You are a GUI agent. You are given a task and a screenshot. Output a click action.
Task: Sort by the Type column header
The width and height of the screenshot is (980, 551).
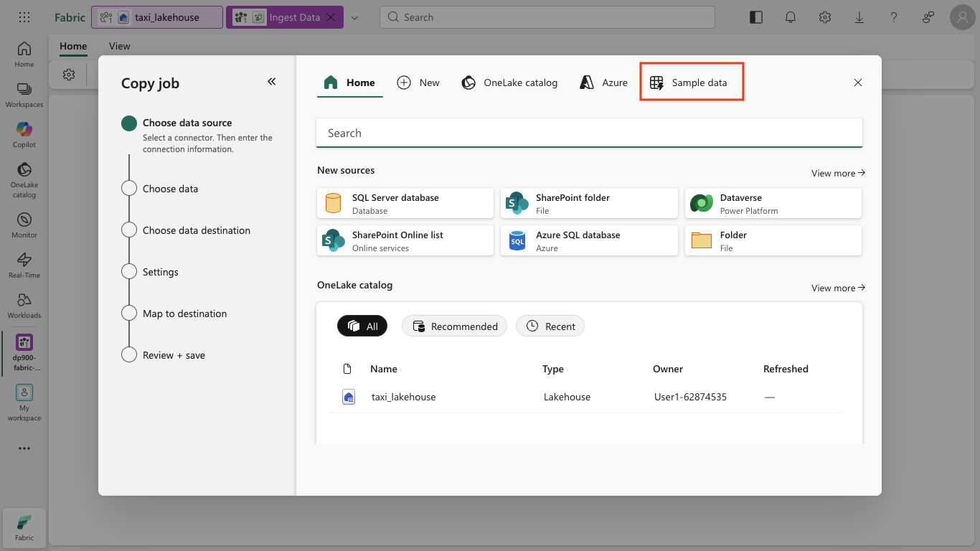(553, 369)
